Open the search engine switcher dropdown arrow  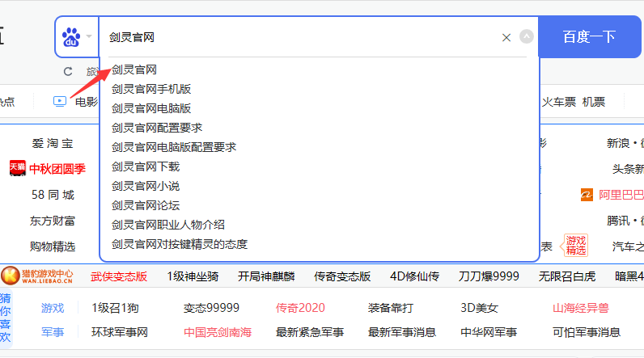click(90, 37)
